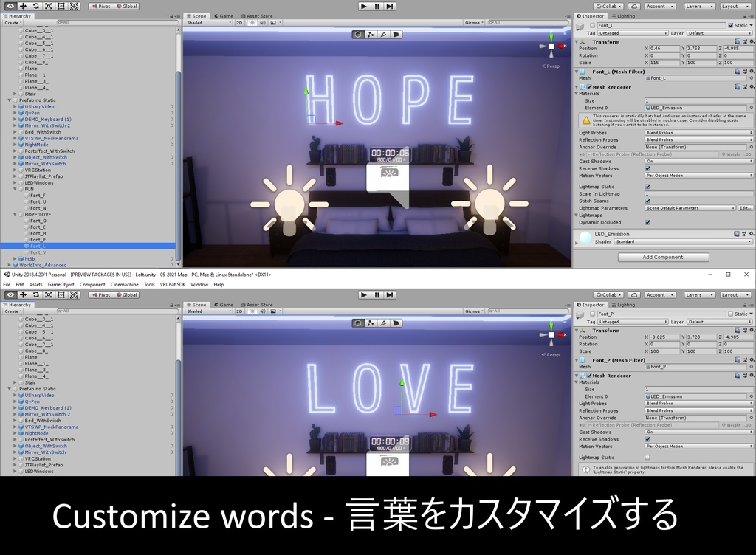Toggle Receive Shadows in top Inspector
Image resolution: width=756 pixels, height=555 pixels.
click(x=648, y=168)
